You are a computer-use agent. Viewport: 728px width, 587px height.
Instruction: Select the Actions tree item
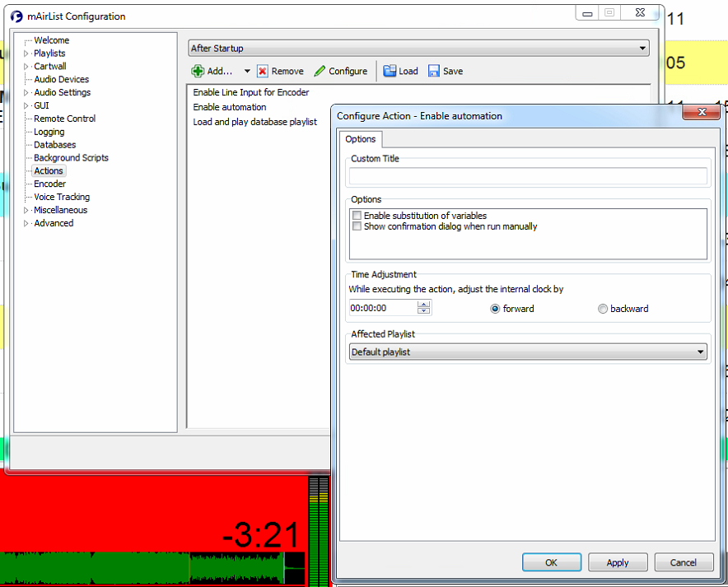49,170
